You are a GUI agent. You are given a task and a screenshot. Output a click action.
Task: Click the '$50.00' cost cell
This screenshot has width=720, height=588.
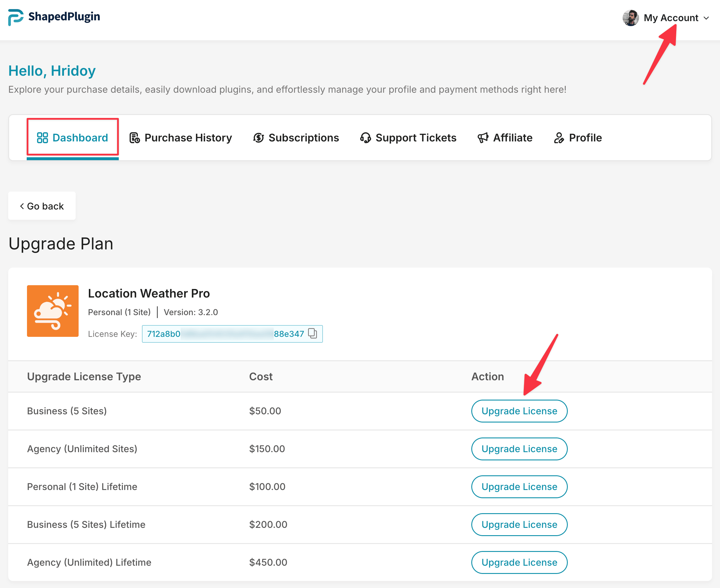pyautogui.click(x=265, y=411)
